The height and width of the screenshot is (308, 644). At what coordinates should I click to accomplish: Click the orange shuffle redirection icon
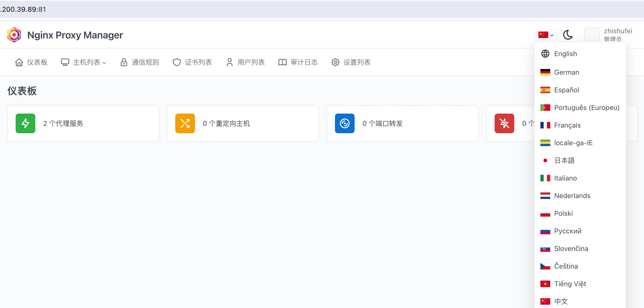[x=185, y=123]
